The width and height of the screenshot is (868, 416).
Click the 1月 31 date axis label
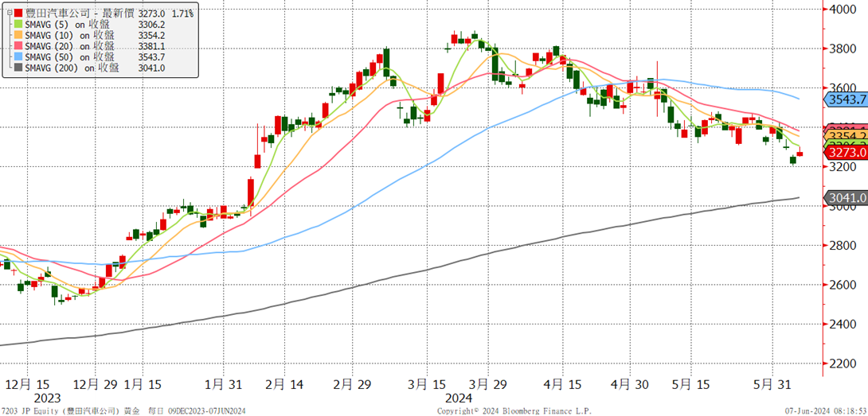click(223, 384)
